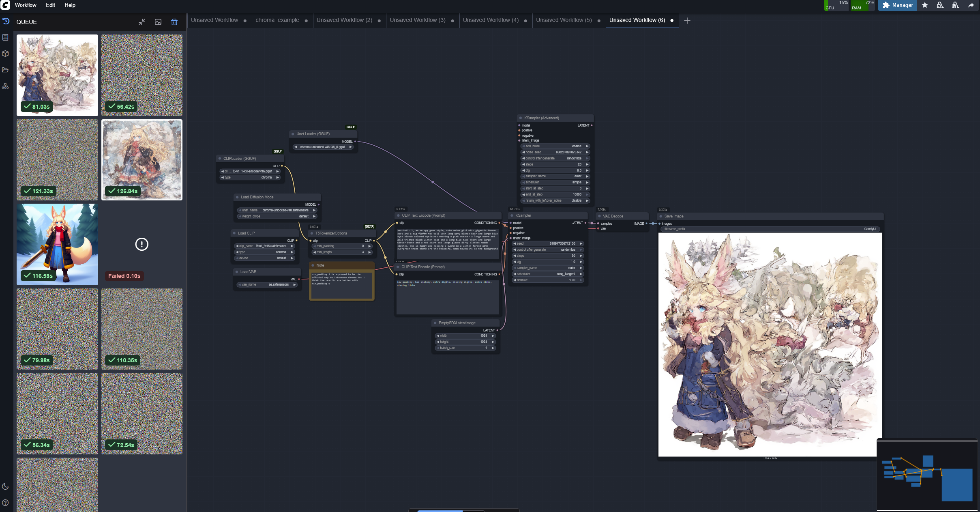The width and height of the screenshot is (980, 512).
Task: Clear the queue with the trash icon
Action: pos(174,22)
